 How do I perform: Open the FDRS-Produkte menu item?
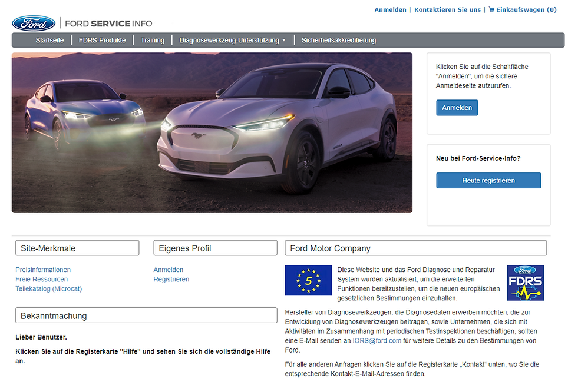pos(102,40)
